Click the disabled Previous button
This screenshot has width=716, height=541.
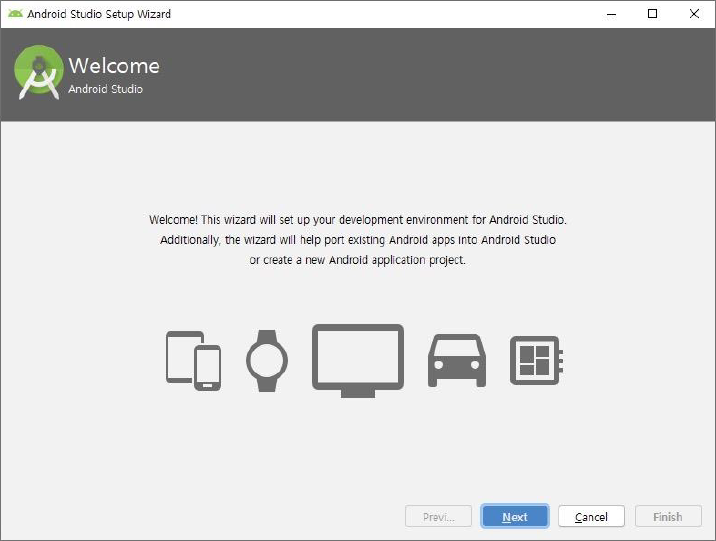click(x=438, y=516)
